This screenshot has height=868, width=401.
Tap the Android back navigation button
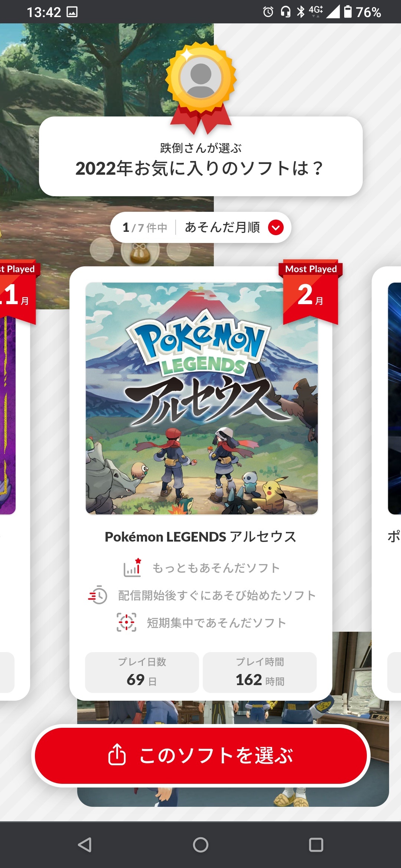click(85, 845)
